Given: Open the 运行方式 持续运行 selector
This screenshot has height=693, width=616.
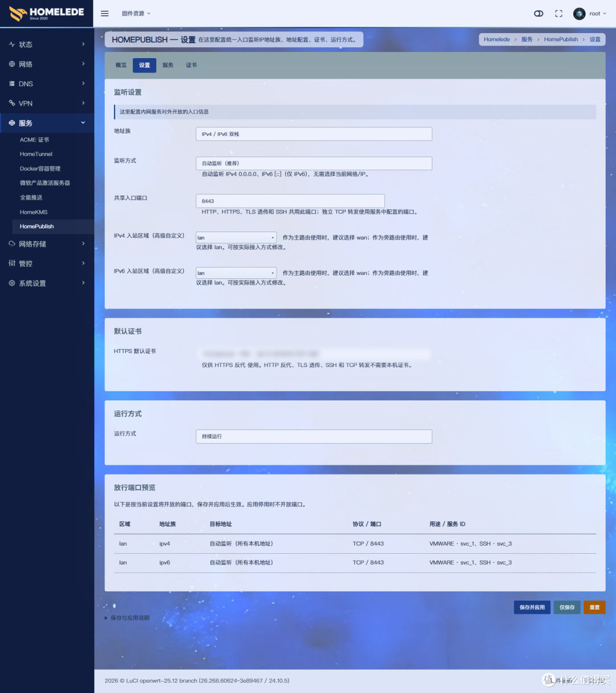Looking at the screenshot, I should click(x=314, y=436).
